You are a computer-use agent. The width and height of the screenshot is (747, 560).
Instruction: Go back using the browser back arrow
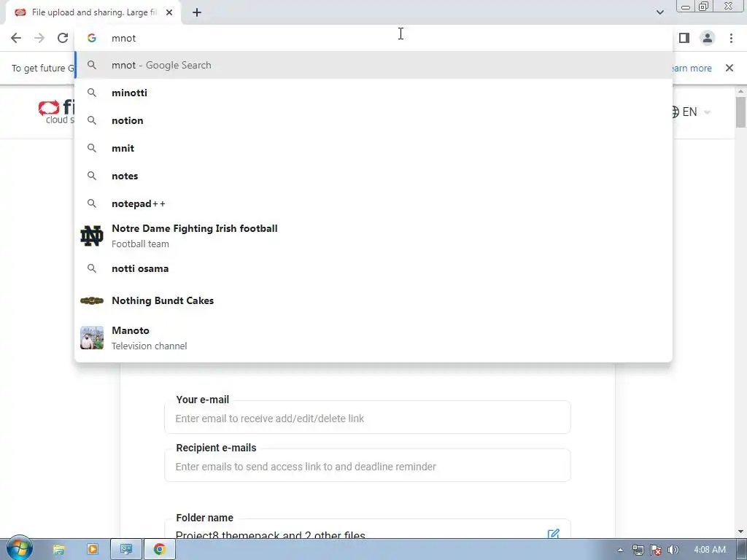click(x=16, y=38)
